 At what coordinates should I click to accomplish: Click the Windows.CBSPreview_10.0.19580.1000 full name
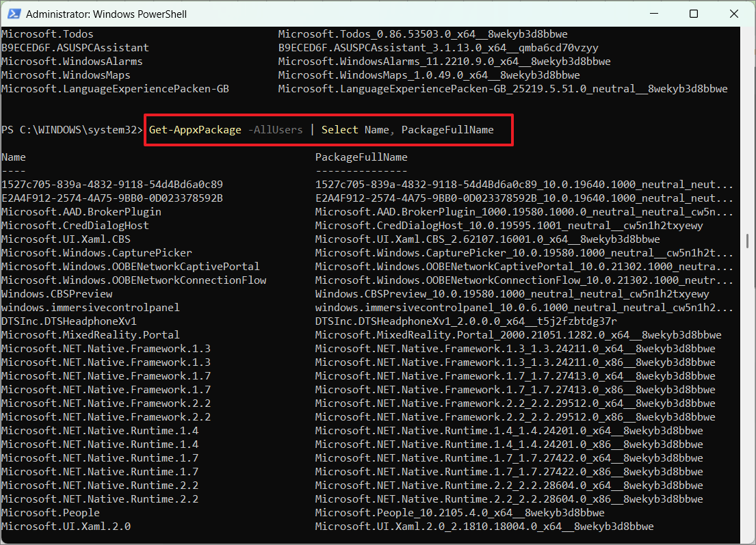pyautogui.click(x=512, y=294)
